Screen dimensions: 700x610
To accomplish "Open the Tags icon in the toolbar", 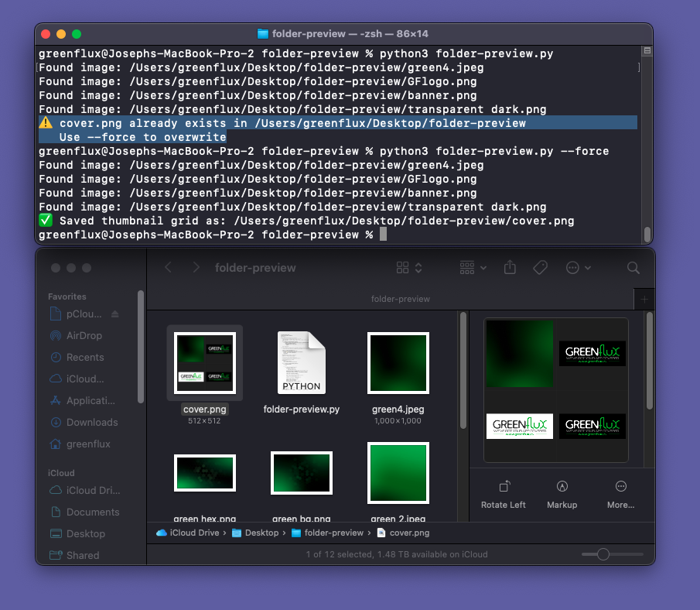I will click(x=541, y=267).
